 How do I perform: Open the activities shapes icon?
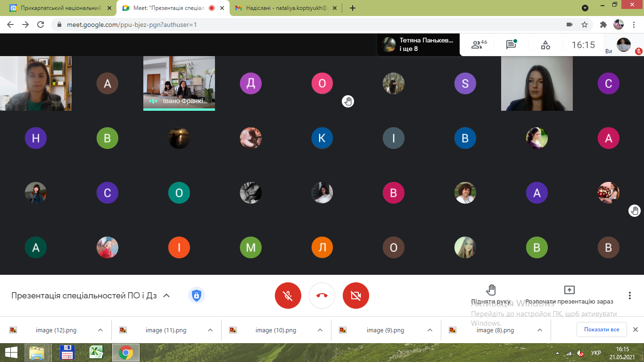click(x=545, y=45)
